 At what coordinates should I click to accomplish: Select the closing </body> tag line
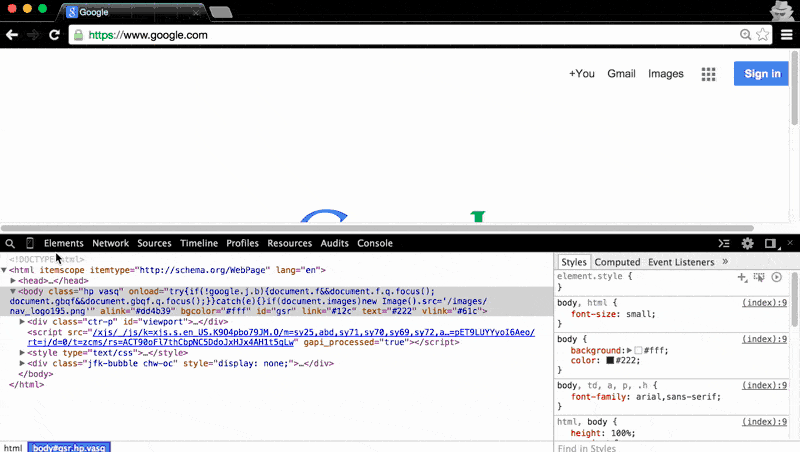(x=36, y=374)
